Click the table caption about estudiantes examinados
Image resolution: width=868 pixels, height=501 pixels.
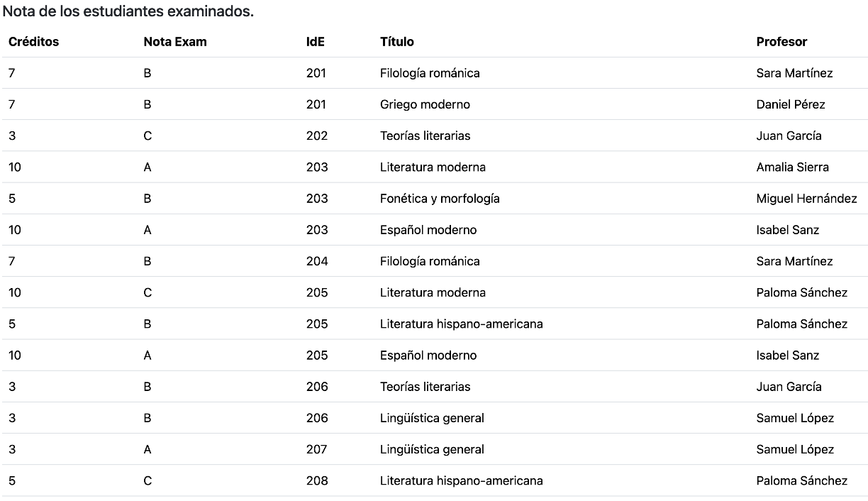128,12
